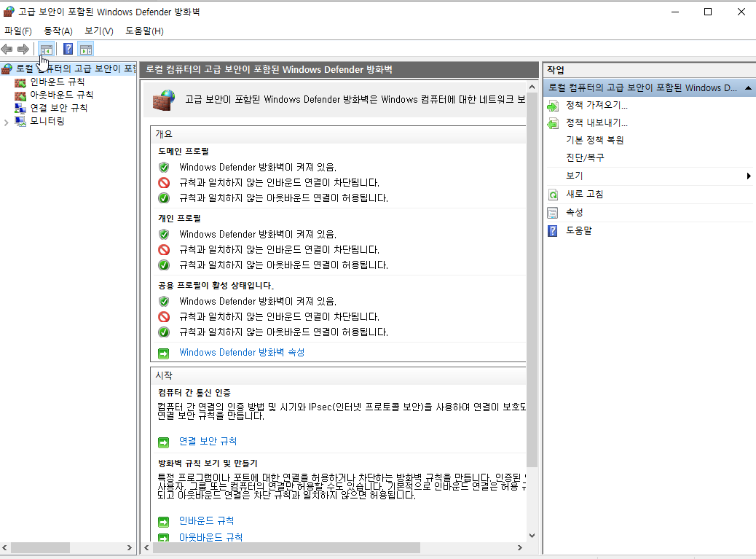Click the green check icon under 공용 프로필

164,332
